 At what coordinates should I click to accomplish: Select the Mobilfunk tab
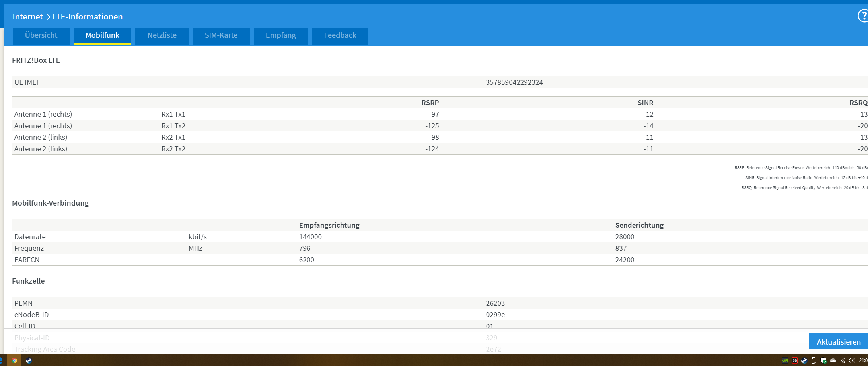(x=102, y=36)
